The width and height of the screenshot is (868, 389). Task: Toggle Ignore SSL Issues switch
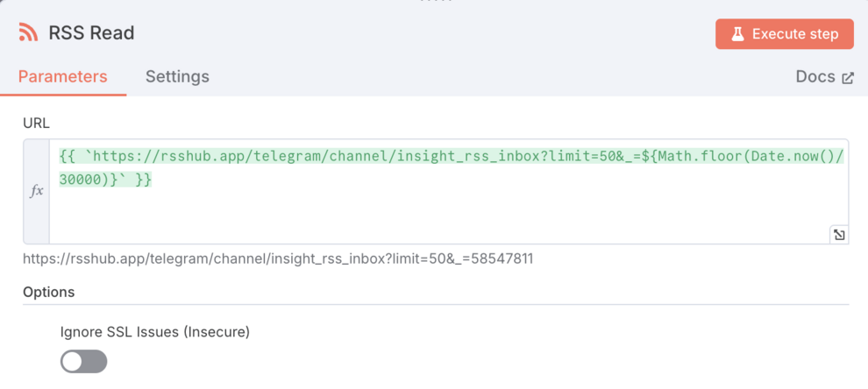click(x=83, y=361)
